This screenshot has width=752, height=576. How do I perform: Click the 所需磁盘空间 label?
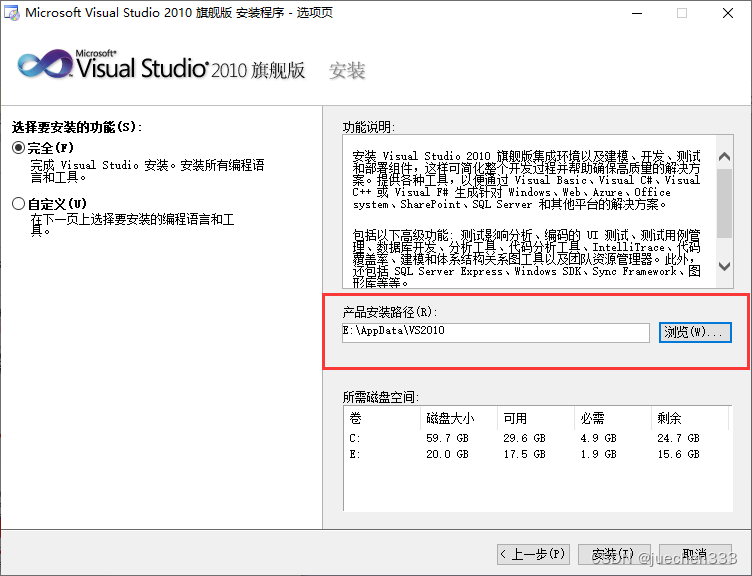pyautogui.click(x=381, y=397)
